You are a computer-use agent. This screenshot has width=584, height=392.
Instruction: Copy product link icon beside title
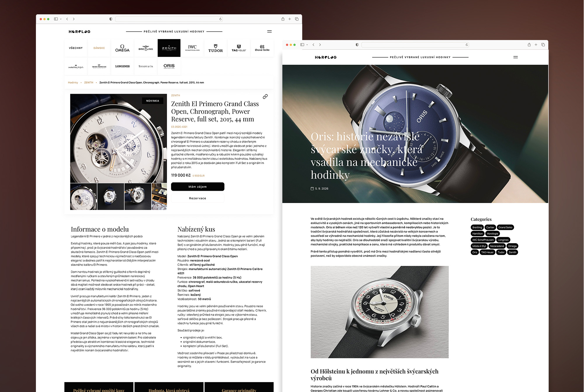[x=265, y=96]
